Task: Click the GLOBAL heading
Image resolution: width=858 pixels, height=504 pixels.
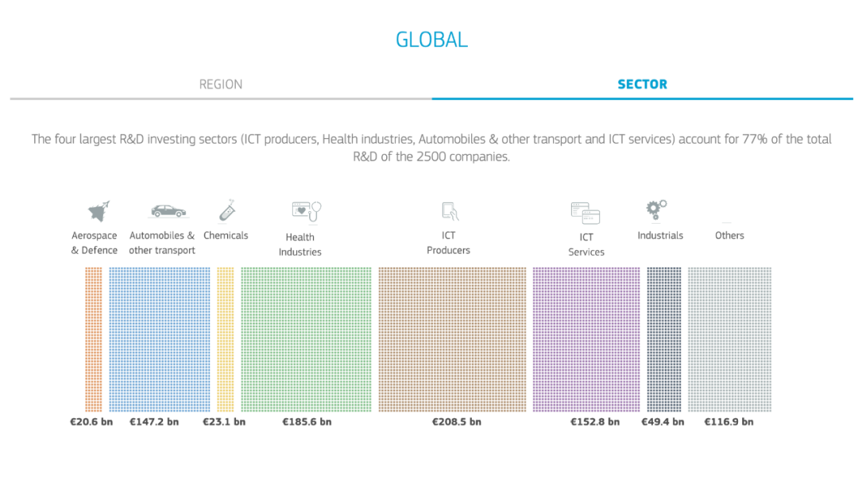Action: 431,40
